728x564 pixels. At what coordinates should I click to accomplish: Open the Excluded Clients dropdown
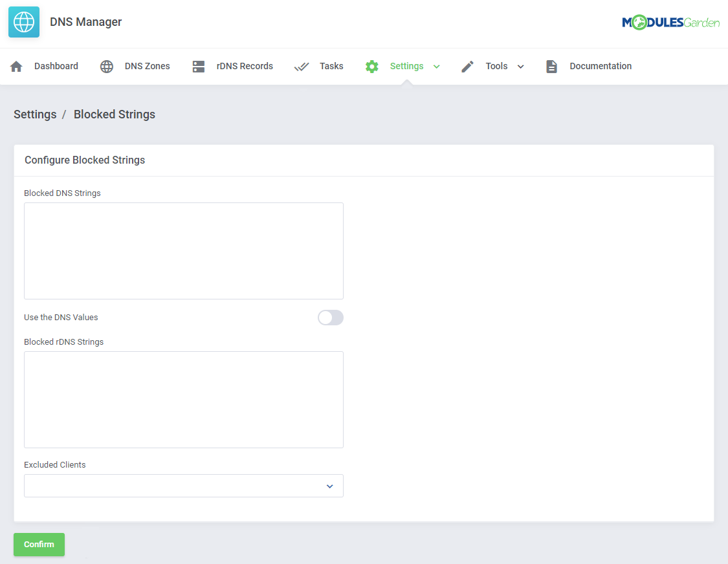(183, 486)
